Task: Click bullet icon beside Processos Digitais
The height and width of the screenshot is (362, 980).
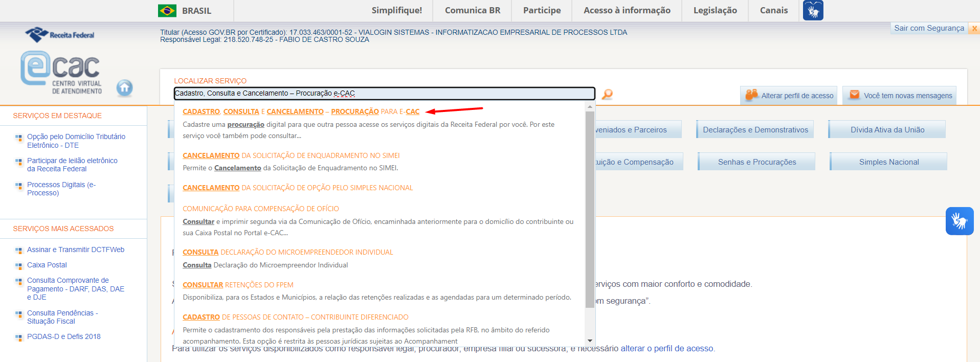Action: (19, 186)
